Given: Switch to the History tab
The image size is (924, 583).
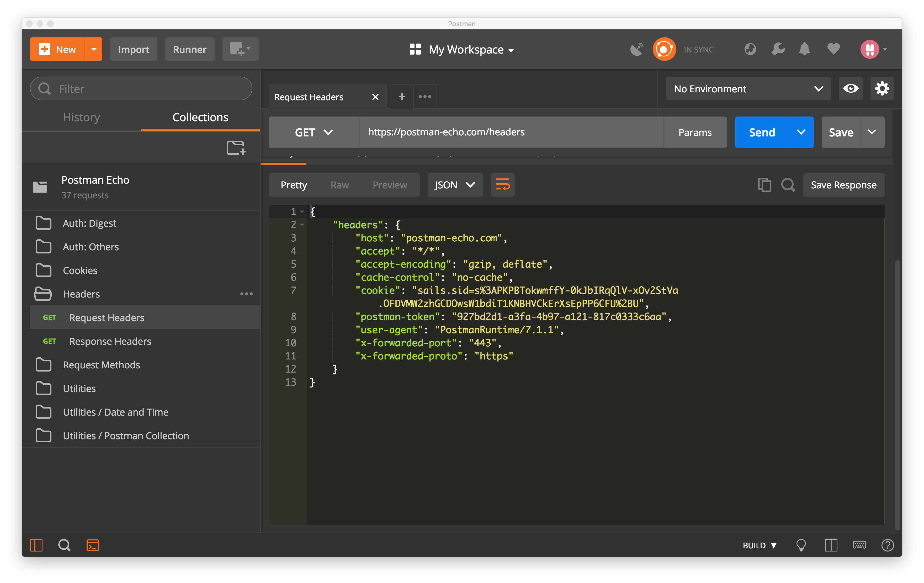Looking at the screenshot, I should (x=81, y=117).
